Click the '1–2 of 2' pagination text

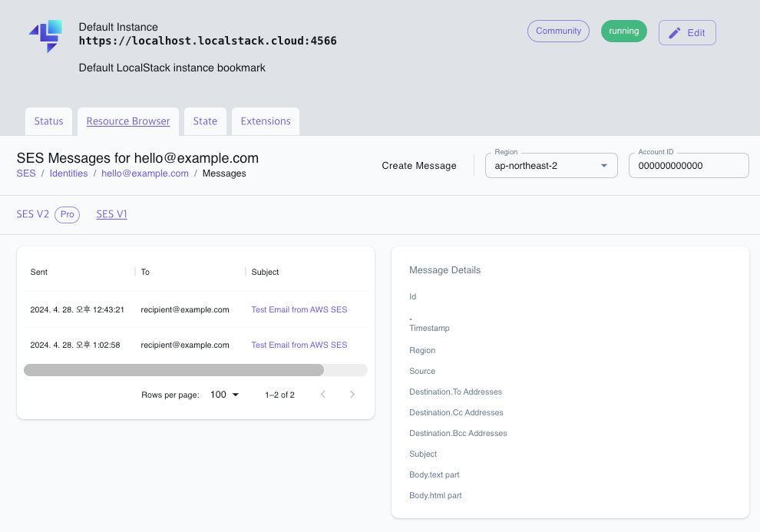pos(279,395)
